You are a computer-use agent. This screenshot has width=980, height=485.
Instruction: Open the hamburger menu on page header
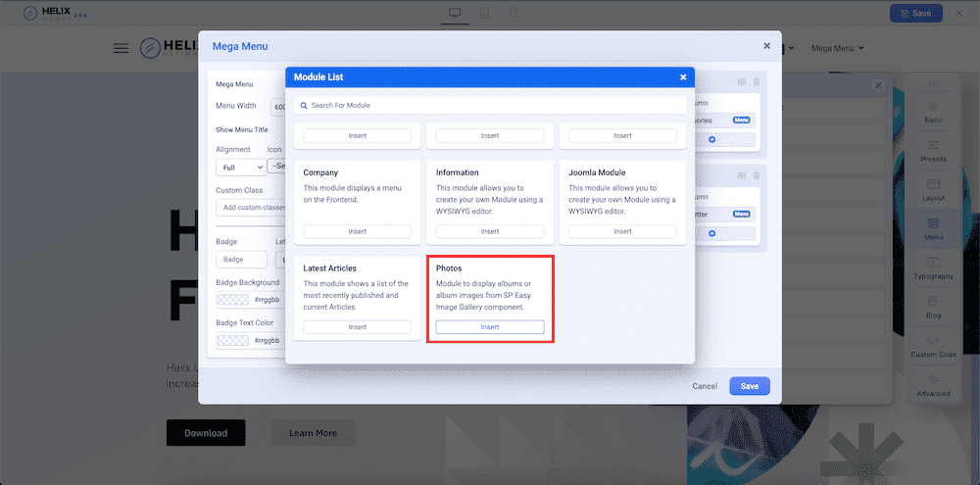click(121, 48)
